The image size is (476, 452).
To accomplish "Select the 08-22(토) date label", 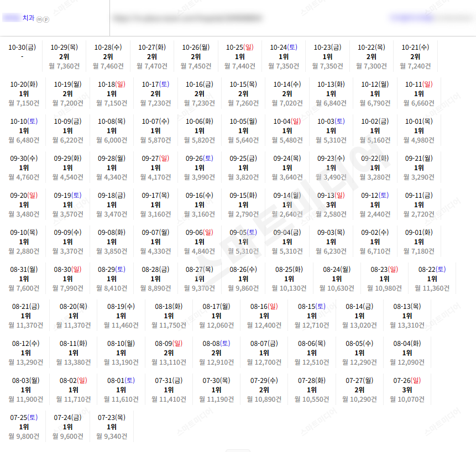I will 432,270.
